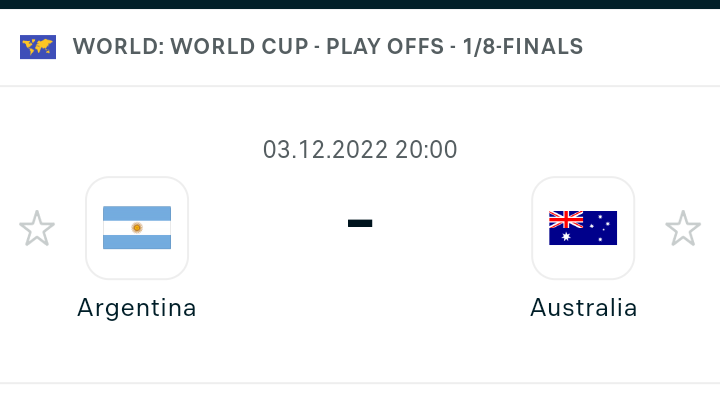Click the dark top bar of the page

pyautogui.click(x=360, y=4)
